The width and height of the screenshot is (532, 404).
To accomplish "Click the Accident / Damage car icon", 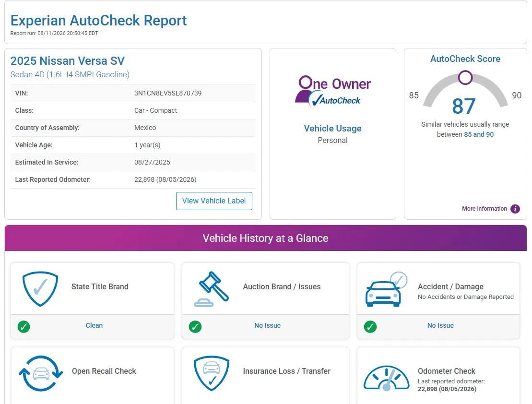I will coord(386,289).
